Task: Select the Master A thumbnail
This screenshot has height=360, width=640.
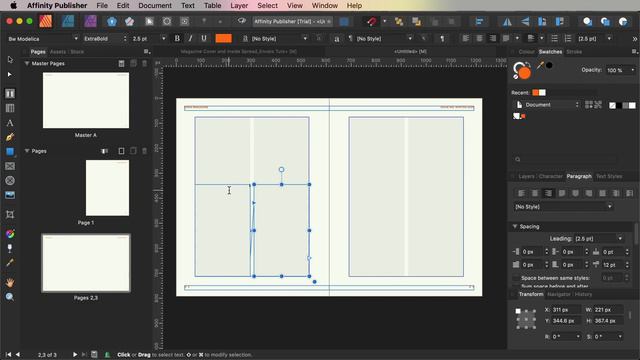Action: [86, 100]
